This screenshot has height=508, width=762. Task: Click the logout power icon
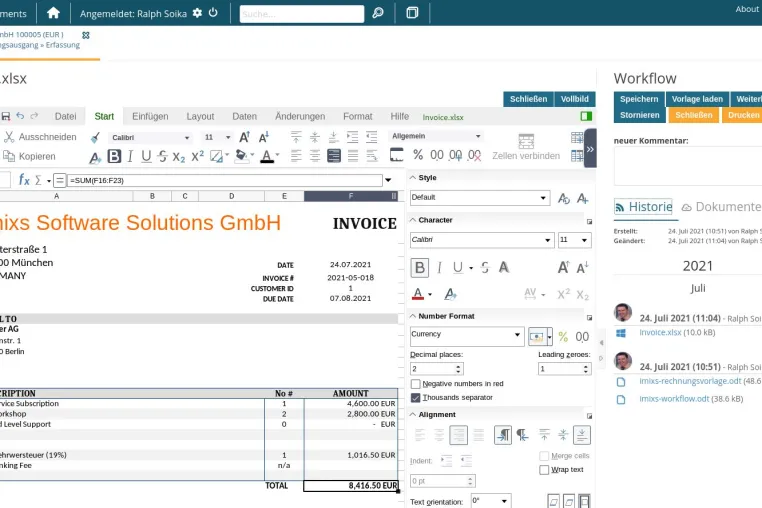[213, 13]
